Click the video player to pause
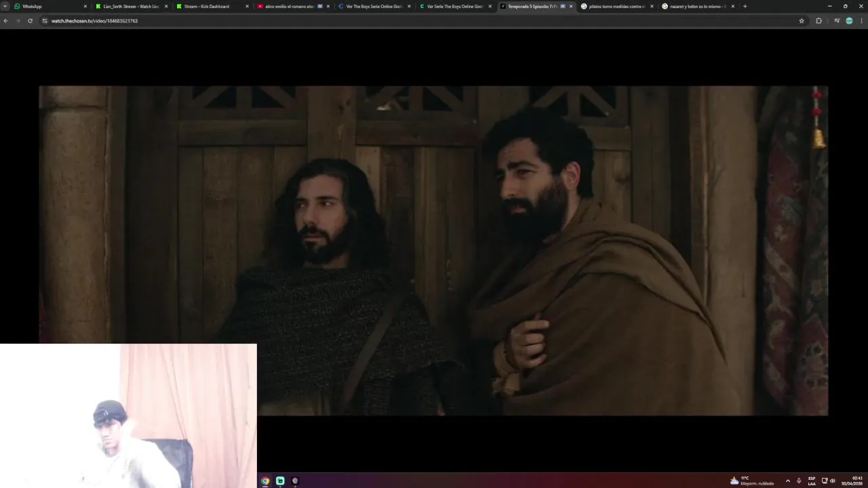868x488 pixels. point(433,250)
